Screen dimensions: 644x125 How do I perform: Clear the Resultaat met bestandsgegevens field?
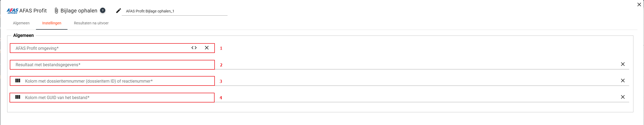623,64
